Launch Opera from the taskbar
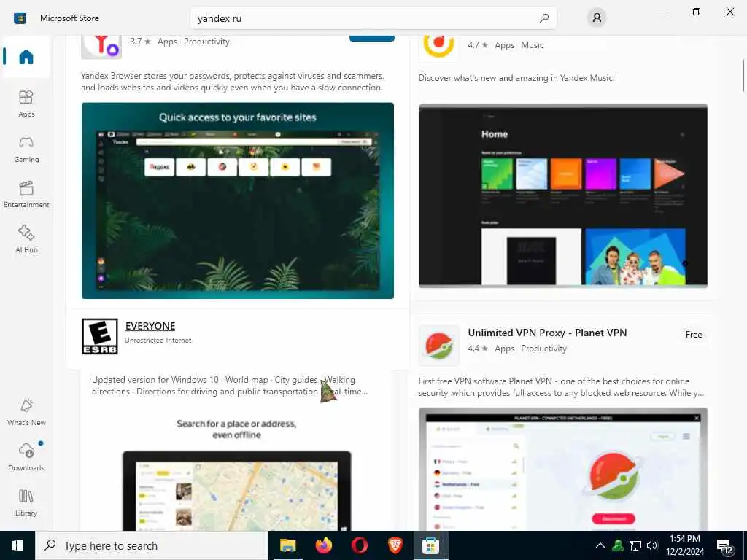The image size is (747, 560). [359, 545]
